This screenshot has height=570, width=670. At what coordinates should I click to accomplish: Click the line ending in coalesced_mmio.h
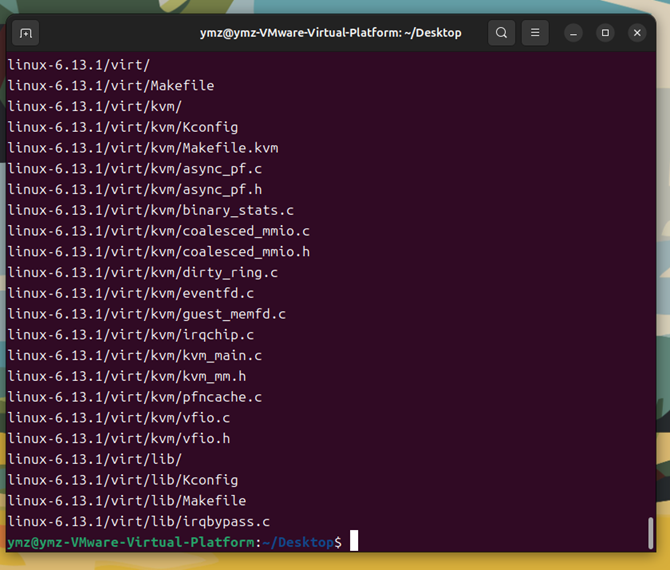click(159, 252)
